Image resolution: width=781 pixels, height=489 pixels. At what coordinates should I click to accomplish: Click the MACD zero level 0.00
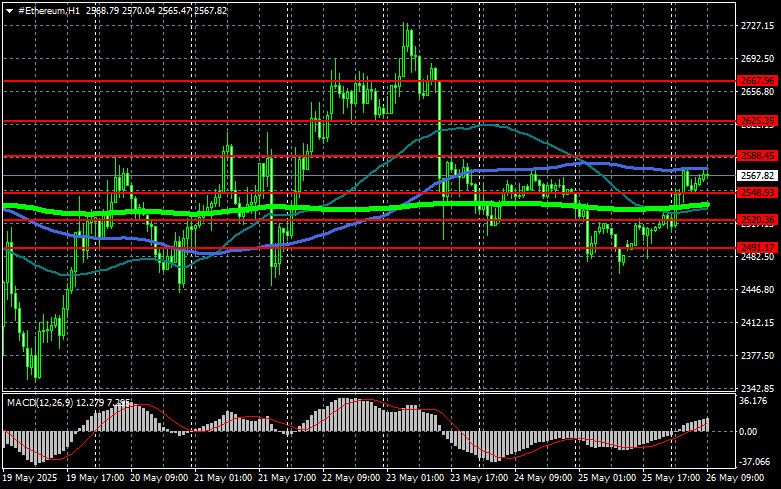point(748,432)
